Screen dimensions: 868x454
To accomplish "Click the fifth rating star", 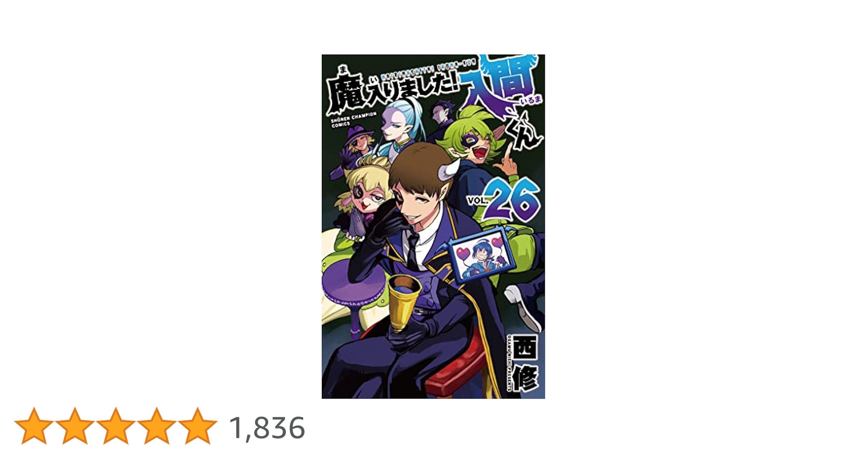I will pyautogui.click(x=198, y=426).
